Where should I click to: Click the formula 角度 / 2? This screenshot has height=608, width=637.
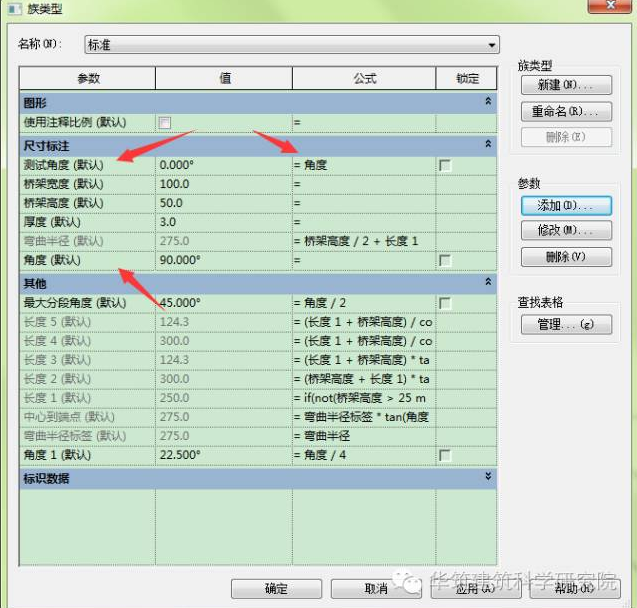tap(364, 303)
